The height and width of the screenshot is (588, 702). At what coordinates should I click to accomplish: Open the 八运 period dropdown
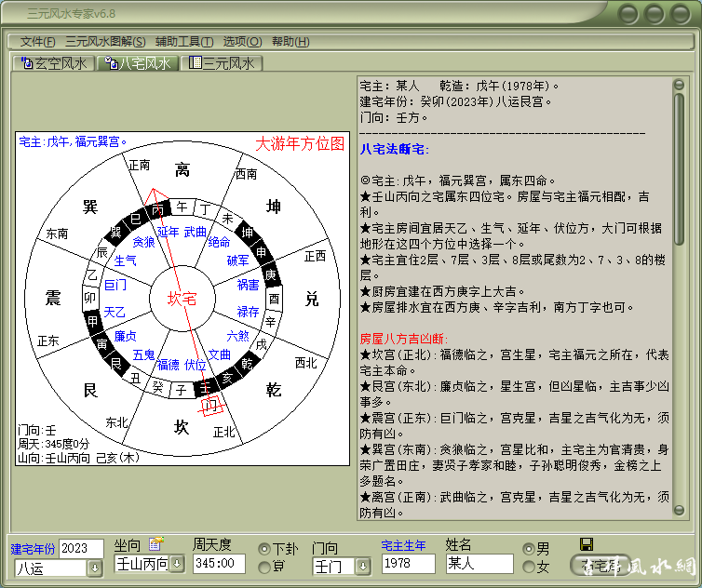point(94,568)
